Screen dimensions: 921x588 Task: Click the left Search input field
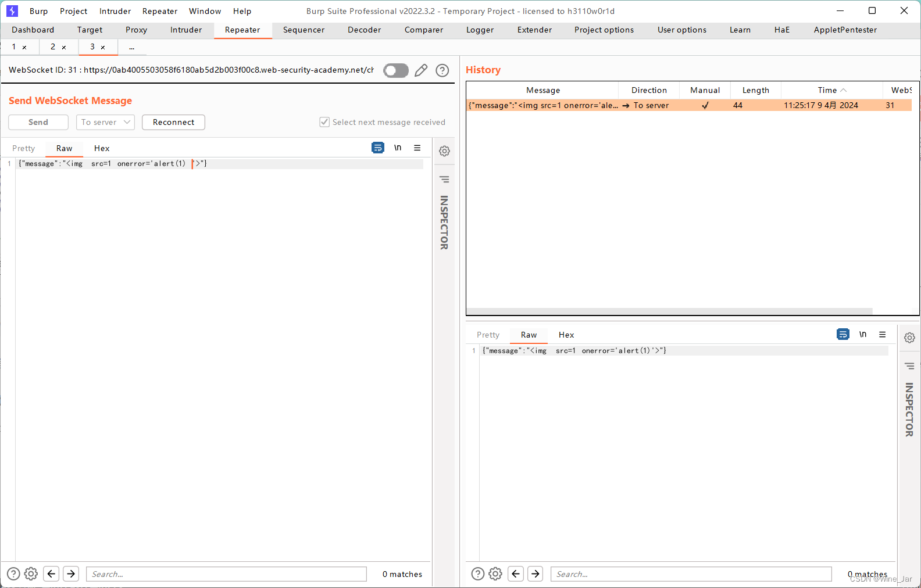[227, 574]
